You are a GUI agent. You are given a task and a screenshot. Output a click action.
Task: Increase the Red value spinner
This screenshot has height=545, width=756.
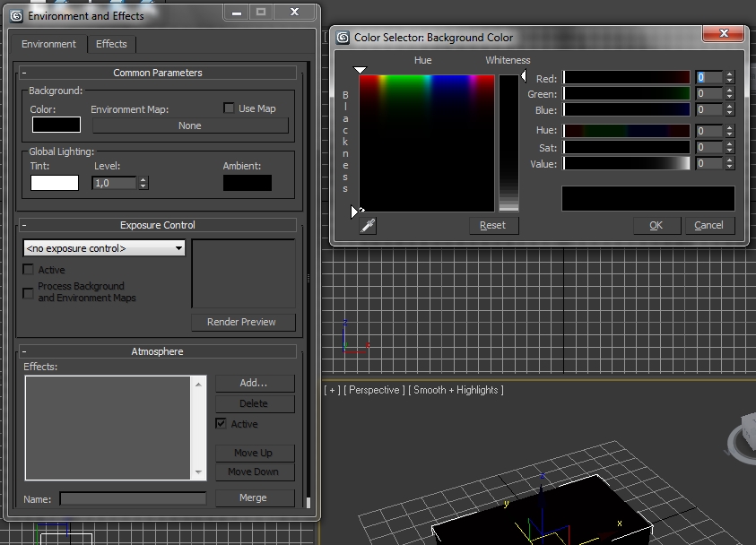click(730, 75)
